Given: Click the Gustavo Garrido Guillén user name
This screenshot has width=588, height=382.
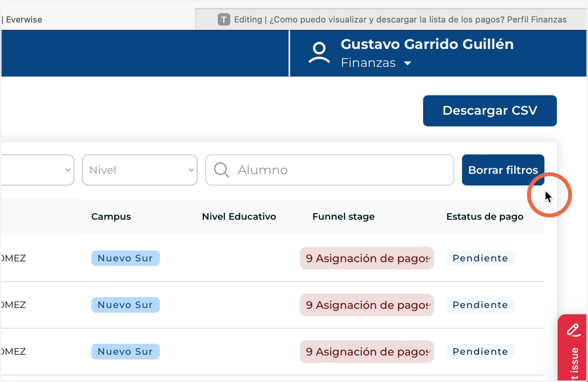Looking at the screenshot, I should pyautogui.click(x=427, y=44).
